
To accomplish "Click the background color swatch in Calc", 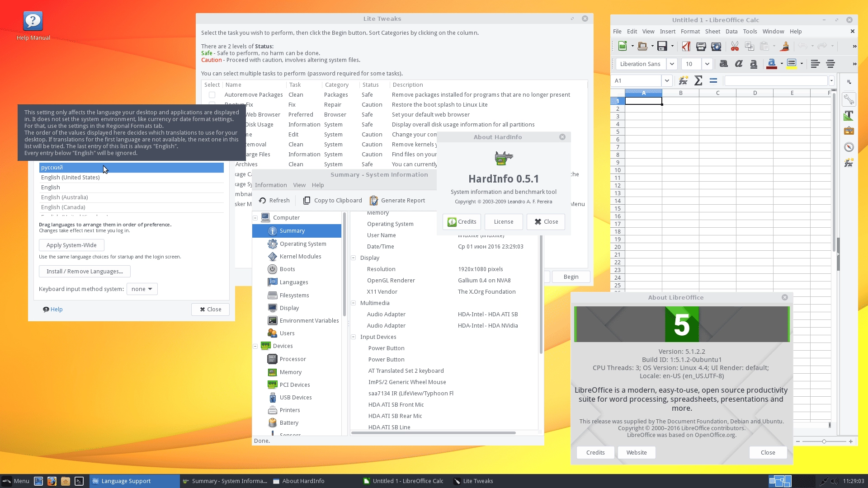I will 792,64.
